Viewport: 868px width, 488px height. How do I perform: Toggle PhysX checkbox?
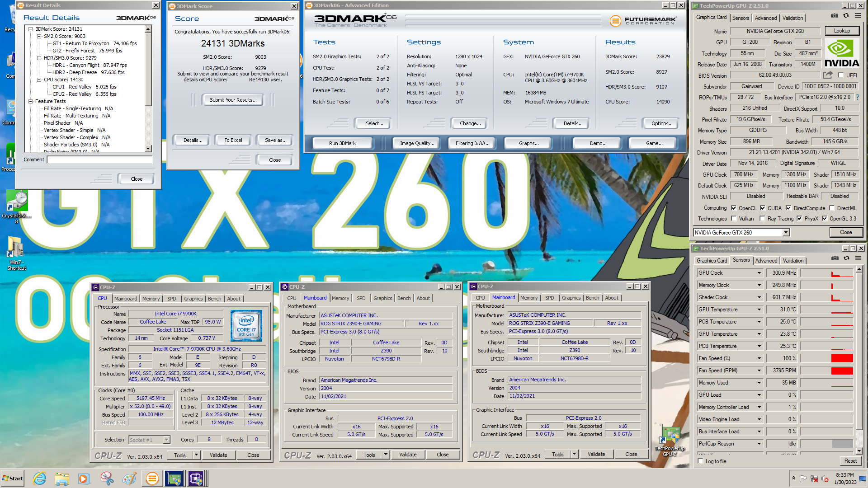coord(799,219)
